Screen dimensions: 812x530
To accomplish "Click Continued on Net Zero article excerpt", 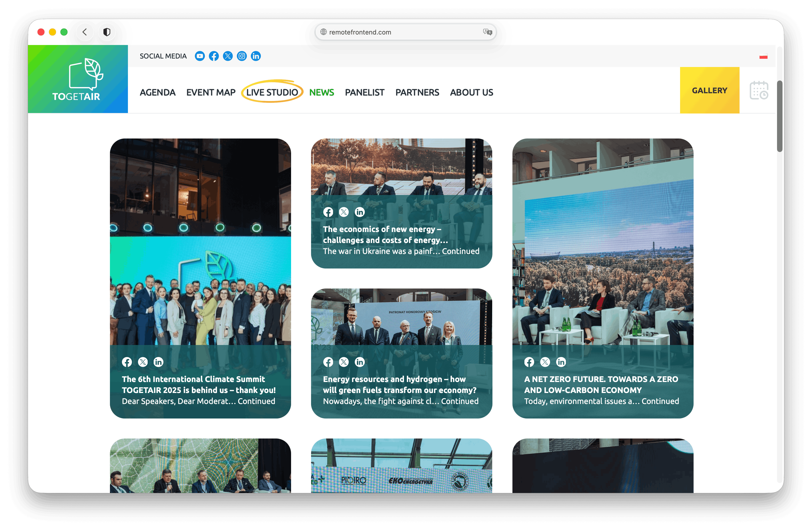I will point(660,401).
